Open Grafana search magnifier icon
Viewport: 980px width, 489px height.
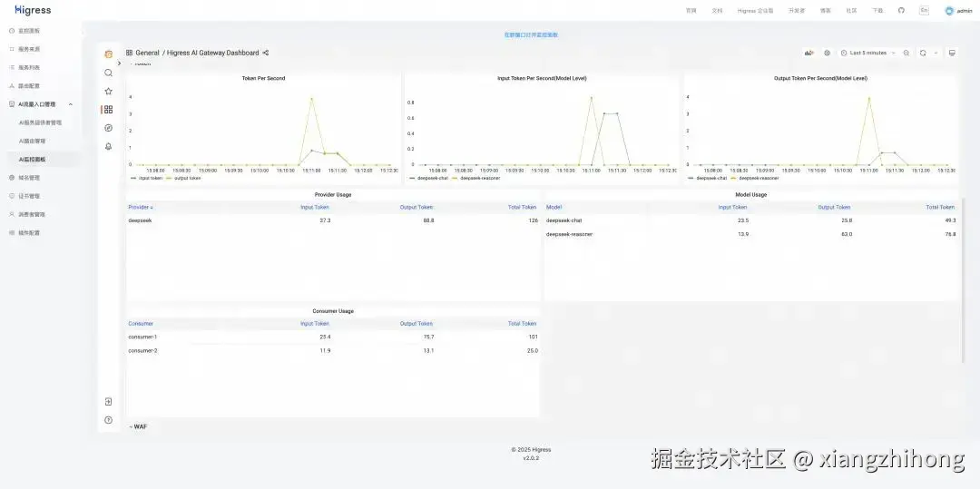pyautogui.click(x=108, y=73)
